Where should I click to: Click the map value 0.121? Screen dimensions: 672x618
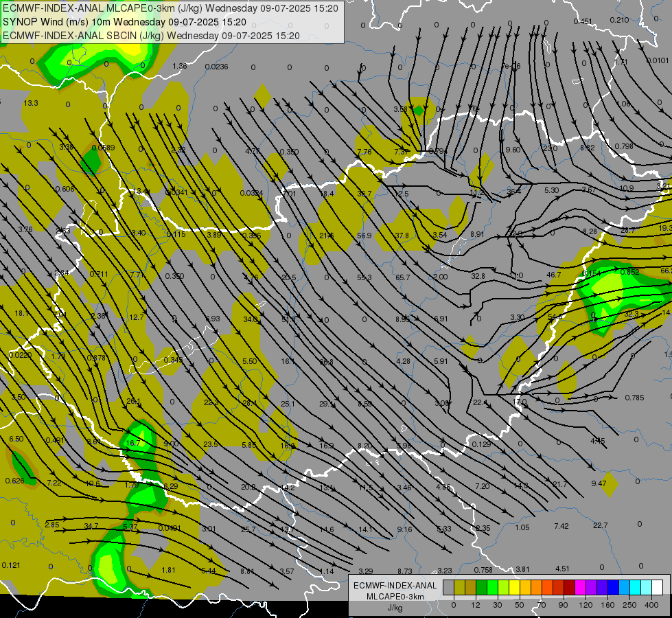click(x=11, y=565)
